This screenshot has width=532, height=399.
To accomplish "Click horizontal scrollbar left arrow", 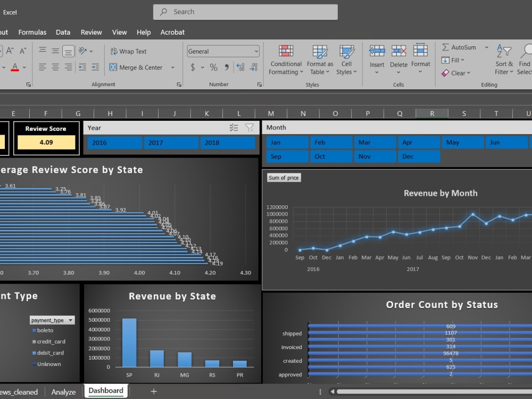I will [332, 392].
